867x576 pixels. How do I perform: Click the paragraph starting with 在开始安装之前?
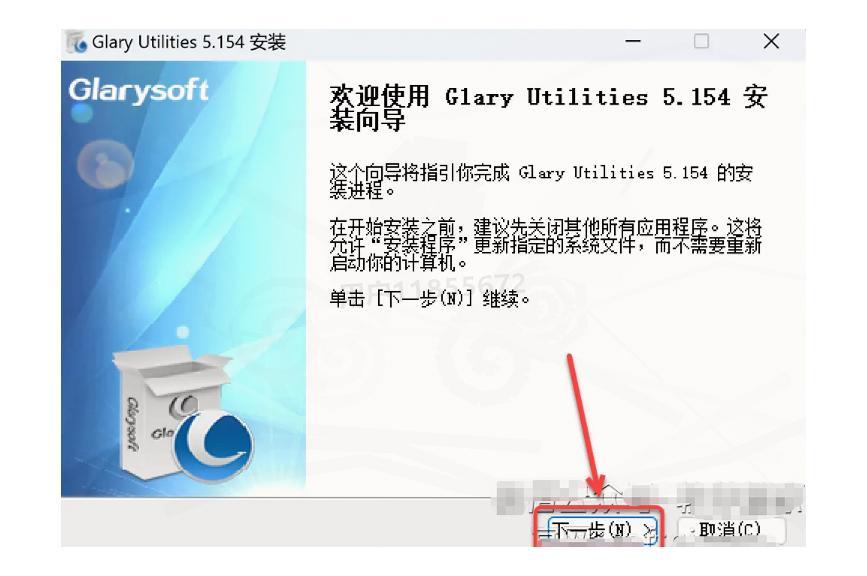coord(545,244)
